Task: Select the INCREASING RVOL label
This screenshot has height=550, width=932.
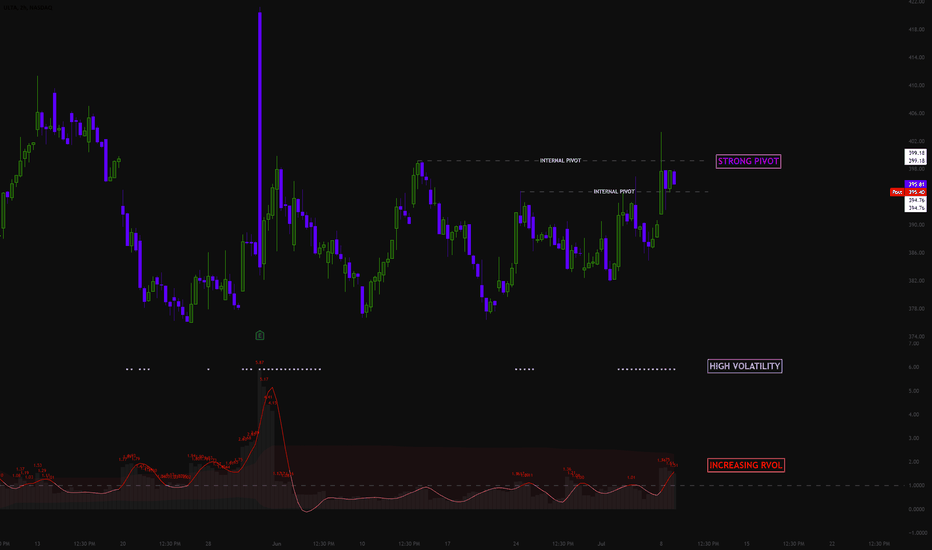Action: click(746, 466)
